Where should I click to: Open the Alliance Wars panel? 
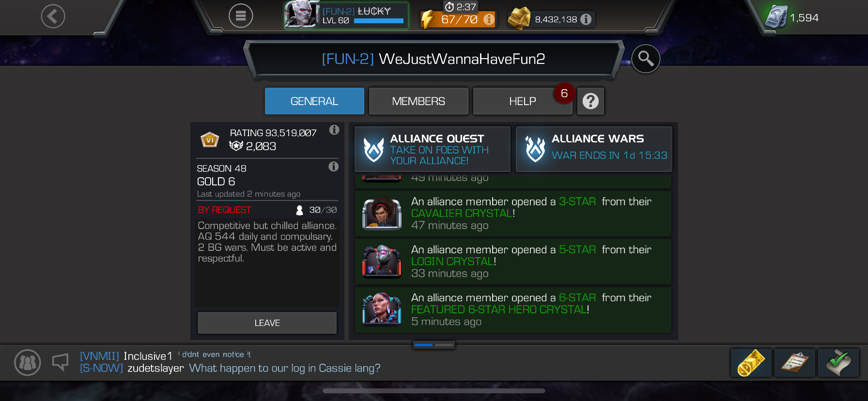pyautogui.click(x=594, y=149)
